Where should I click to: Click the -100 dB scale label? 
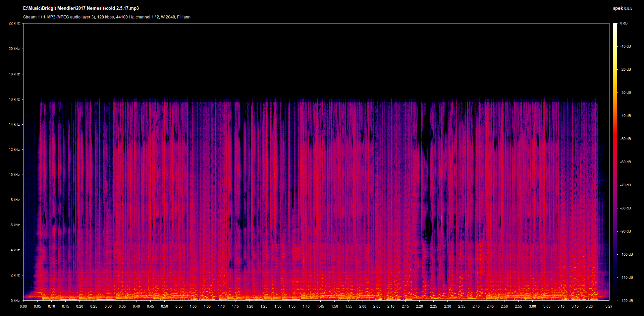tap(626, 254)
